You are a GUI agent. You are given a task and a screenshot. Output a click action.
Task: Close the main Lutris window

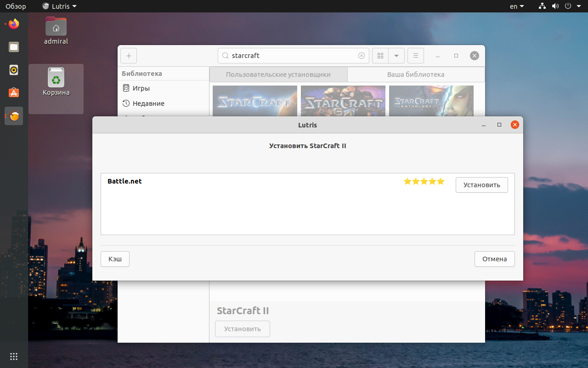475,56
